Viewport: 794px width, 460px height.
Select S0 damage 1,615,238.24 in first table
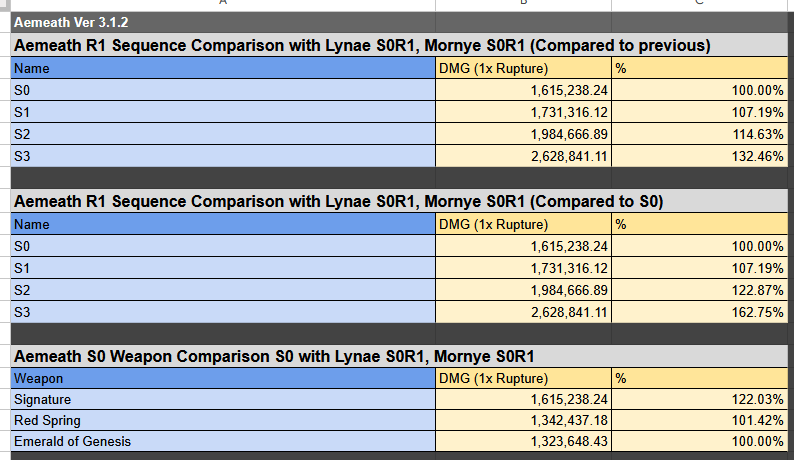(523, 90)
